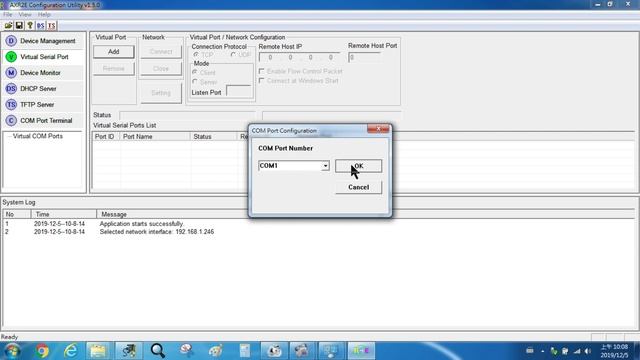Close the COM Port Configuration dialog
This screenshot has height=360, width=640.
click(378, 129)
